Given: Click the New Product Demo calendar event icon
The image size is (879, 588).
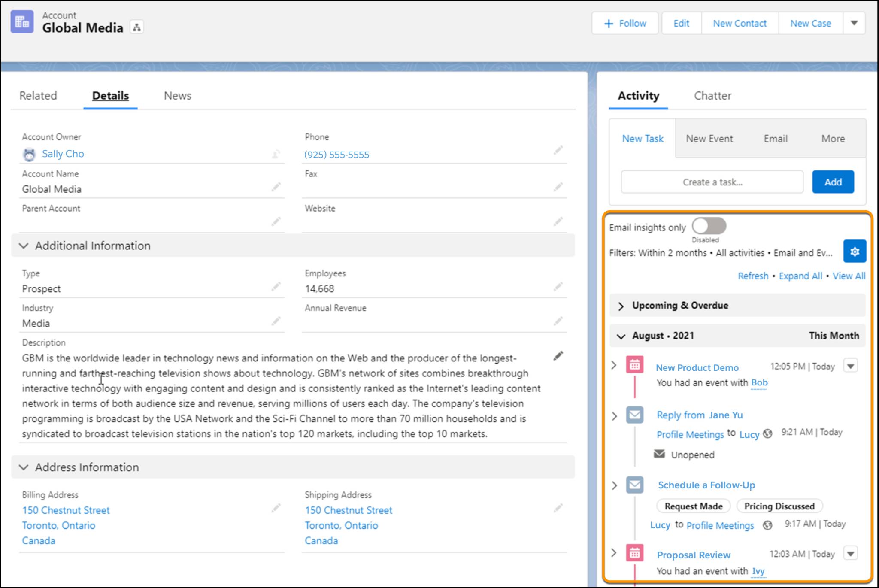Looking at the screenshot, I should pyautogui.click(x=633, y=366).
